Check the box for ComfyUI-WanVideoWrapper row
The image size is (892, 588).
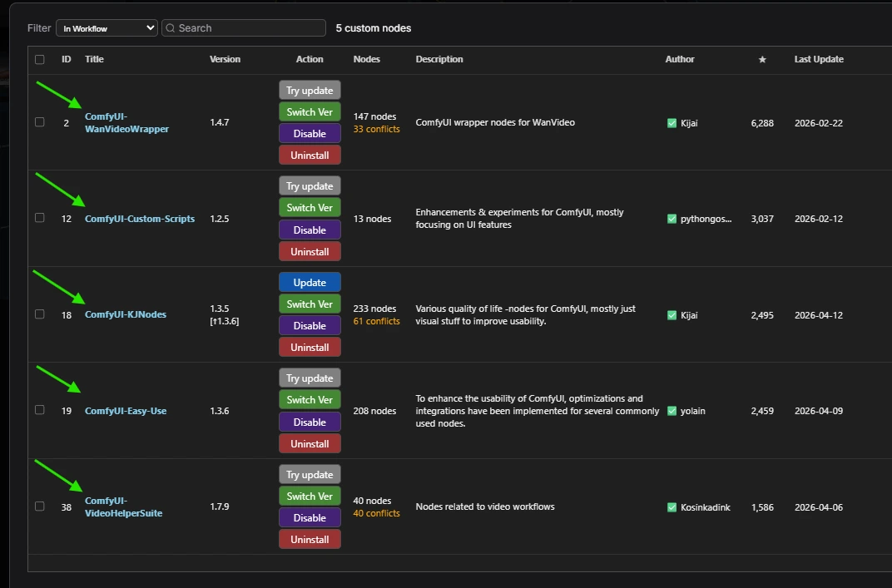coord(40,122)
